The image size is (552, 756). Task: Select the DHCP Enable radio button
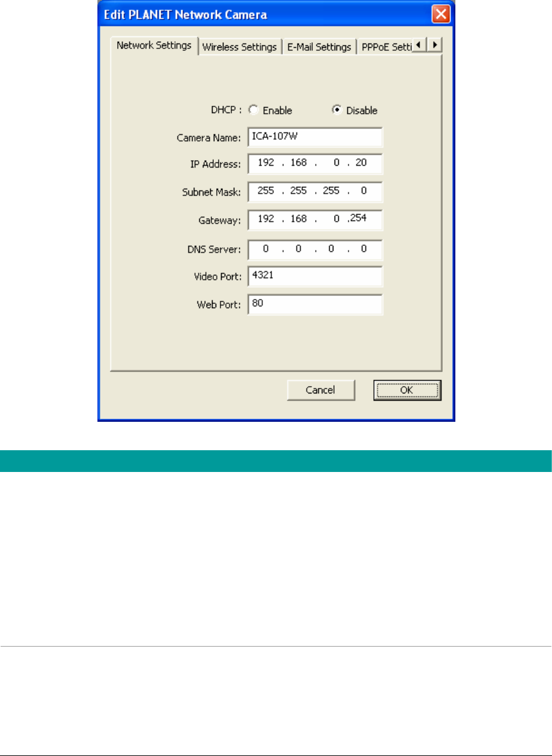coord(254,110)
